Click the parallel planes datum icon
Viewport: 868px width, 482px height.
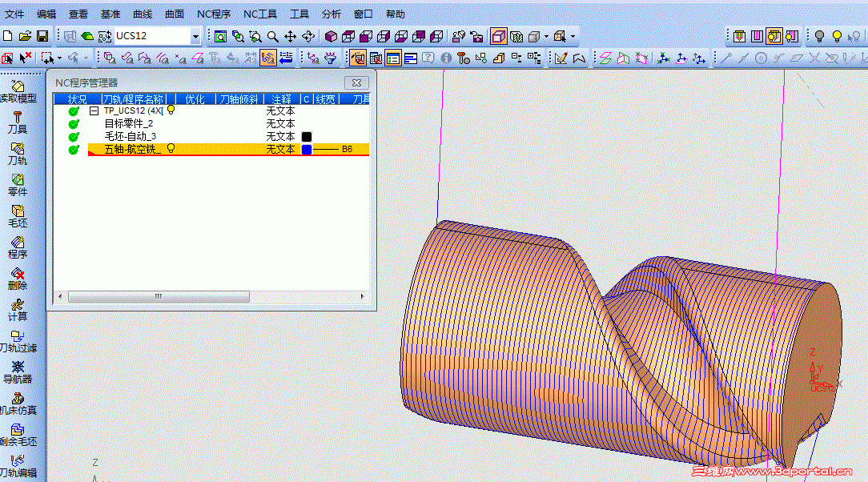[x=605, y=58]
